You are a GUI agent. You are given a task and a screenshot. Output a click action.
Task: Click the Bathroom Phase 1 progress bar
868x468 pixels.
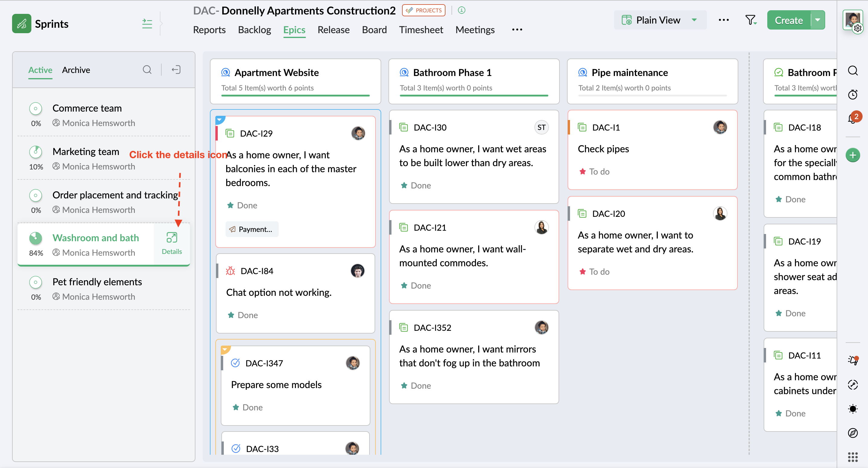474,96
